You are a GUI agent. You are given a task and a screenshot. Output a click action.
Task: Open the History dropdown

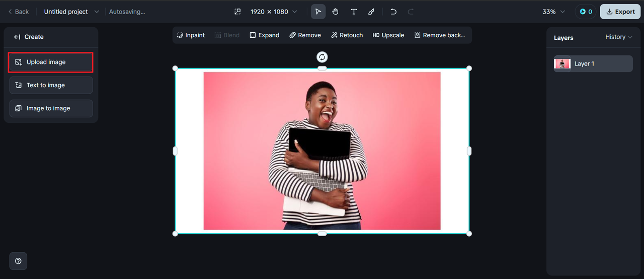pyautogui.click(x=619, y=37)
